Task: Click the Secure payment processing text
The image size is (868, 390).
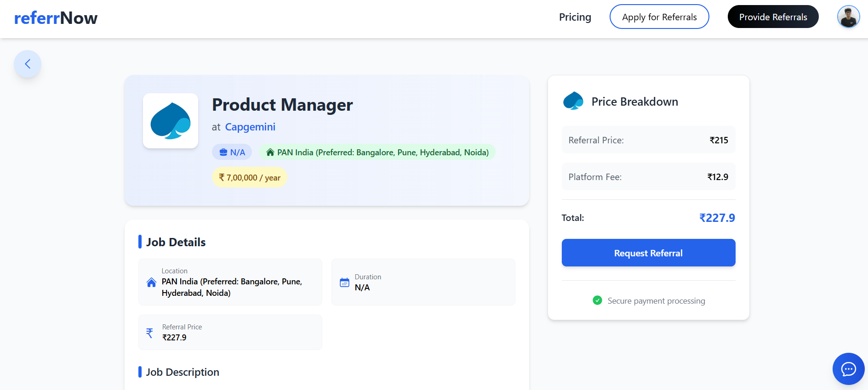Action: pyautogui.click(x=656, y=301)
